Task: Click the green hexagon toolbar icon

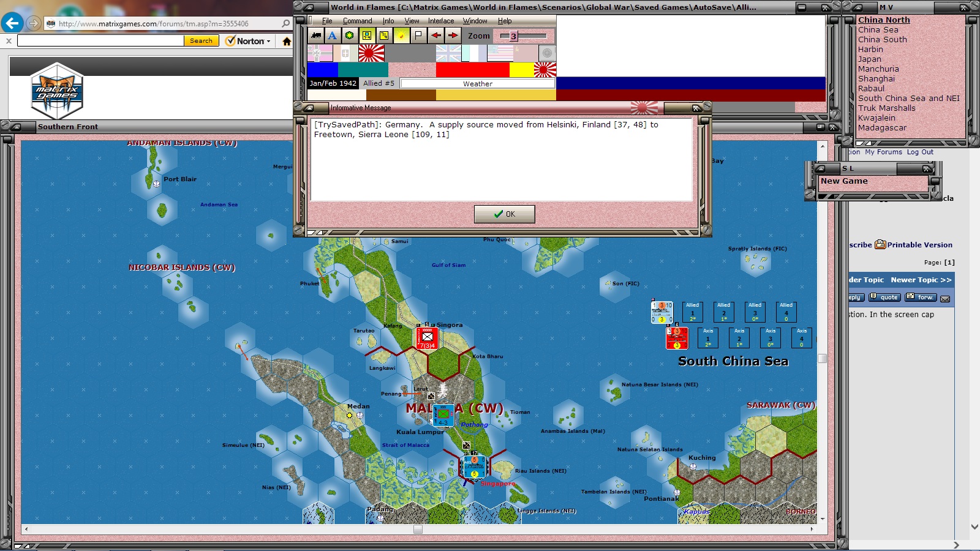Action: point(350,36)
